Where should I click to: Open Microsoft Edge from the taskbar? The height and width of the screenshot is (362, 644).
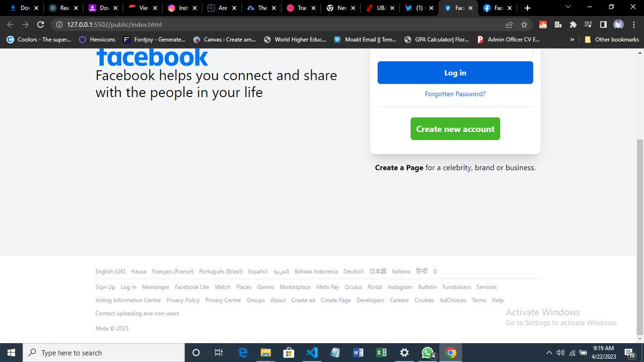(x=243, y=352)
